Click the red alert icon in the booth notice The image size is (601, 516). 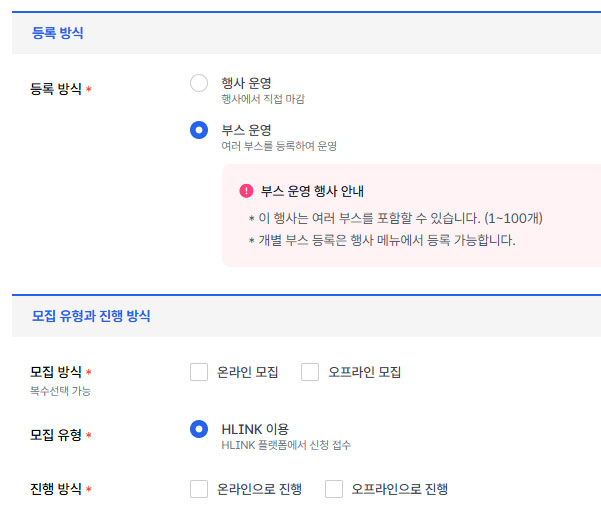tap(246, 191)
